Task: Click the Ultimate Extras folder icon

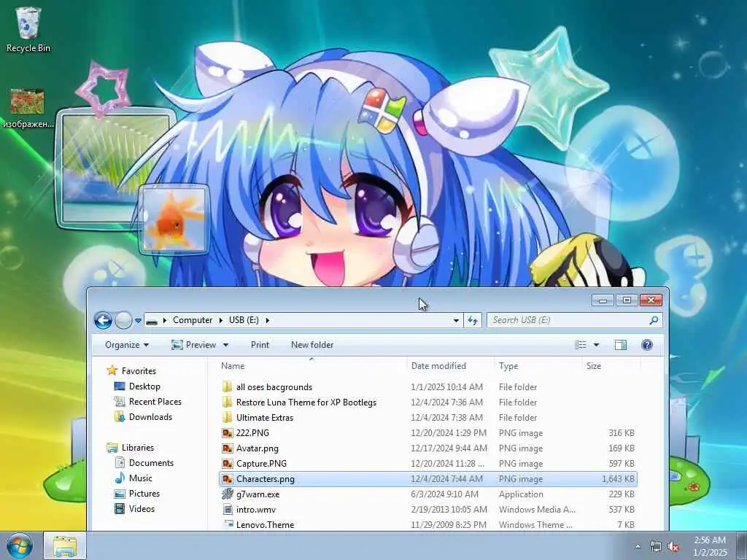Action: [228, 418]
